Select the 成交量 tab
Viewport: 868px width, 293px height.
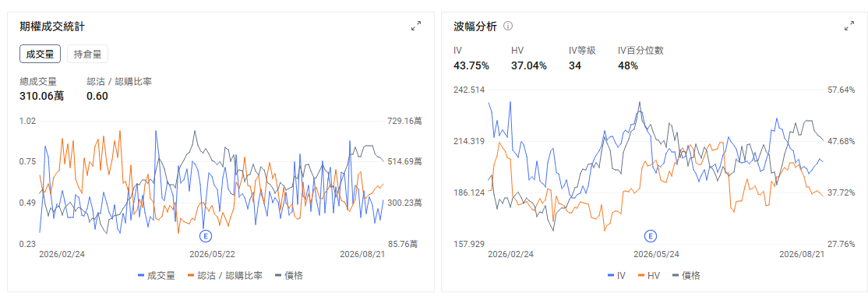pyautogui.click(x=40, y=55)
